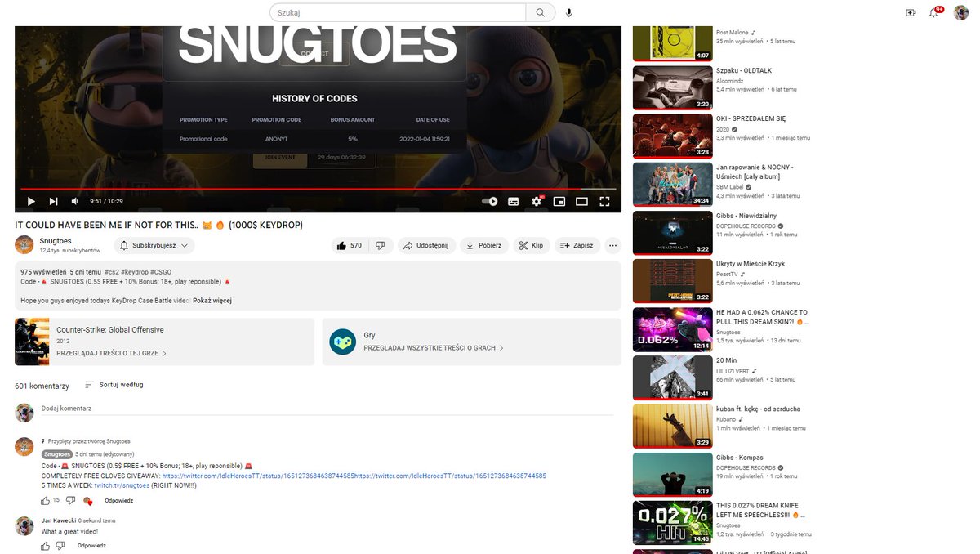Like Jan Kawecki's comment
The width and height of the screenshot is (980, 554).
tap(46, 545)
